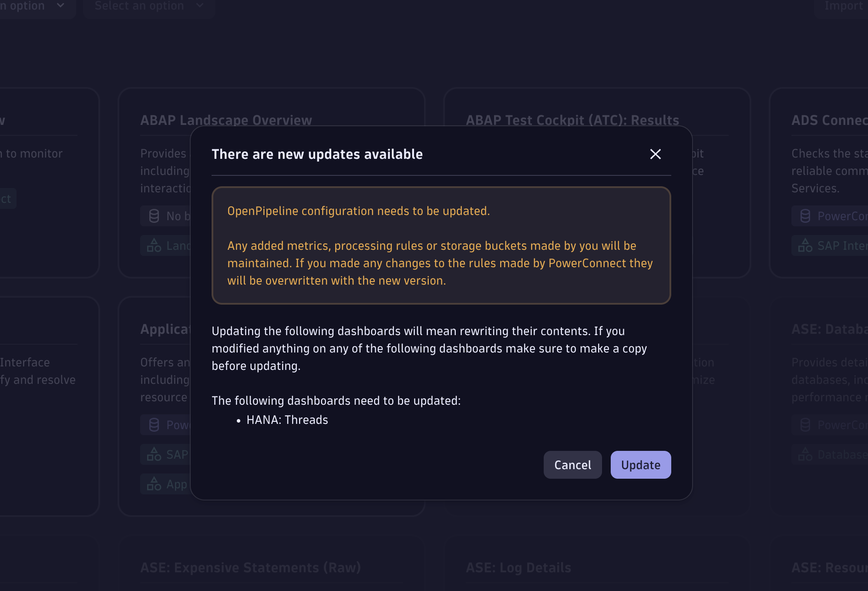Open the ABAP Landscape Overview dashboard
Screen dimensions: 868x591
coord(226,120)
